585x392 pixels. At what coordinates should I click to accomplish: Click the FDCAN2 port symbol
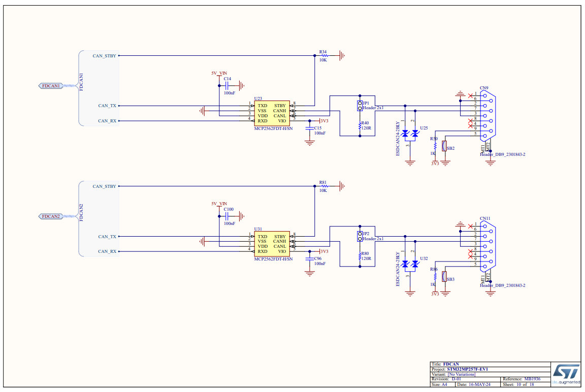pyautogui.click(x=51, y=216)
